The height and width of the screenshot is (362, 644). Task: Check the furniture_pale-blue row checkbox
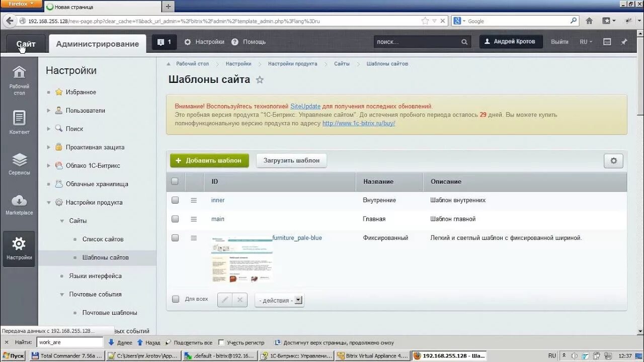[x=175, y=238]
